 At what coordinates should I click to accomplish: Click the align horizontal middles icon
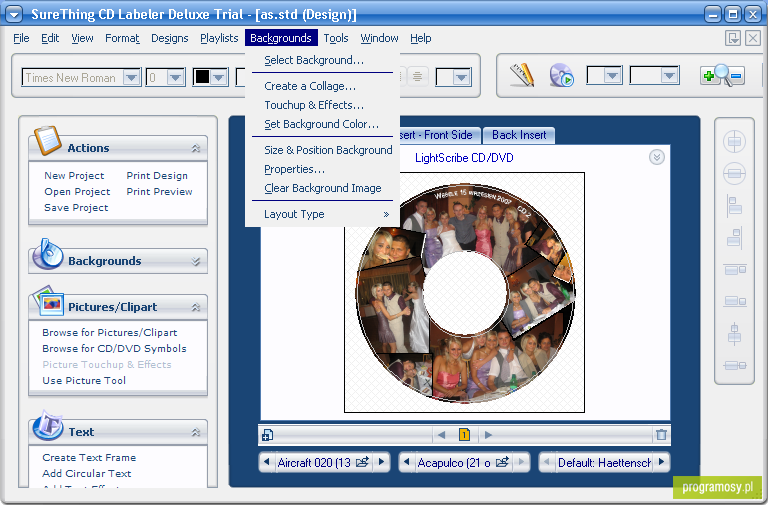[735, 365]
